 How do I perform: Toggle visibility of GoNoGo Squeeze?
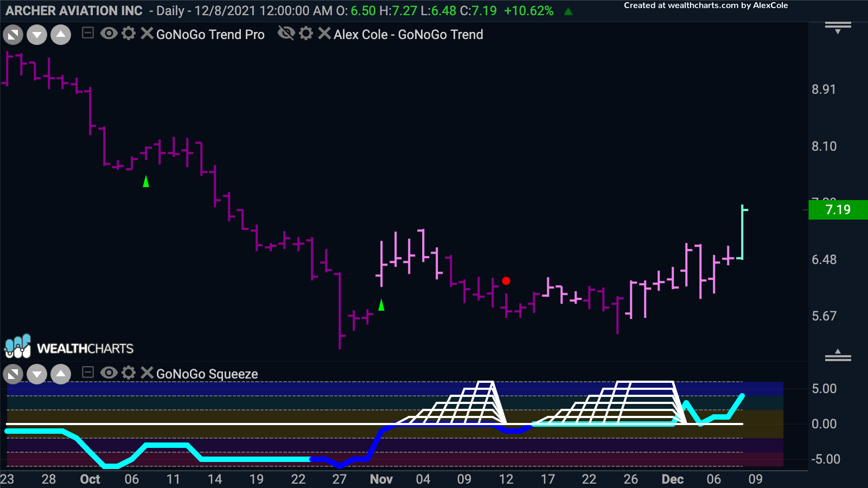108,373
